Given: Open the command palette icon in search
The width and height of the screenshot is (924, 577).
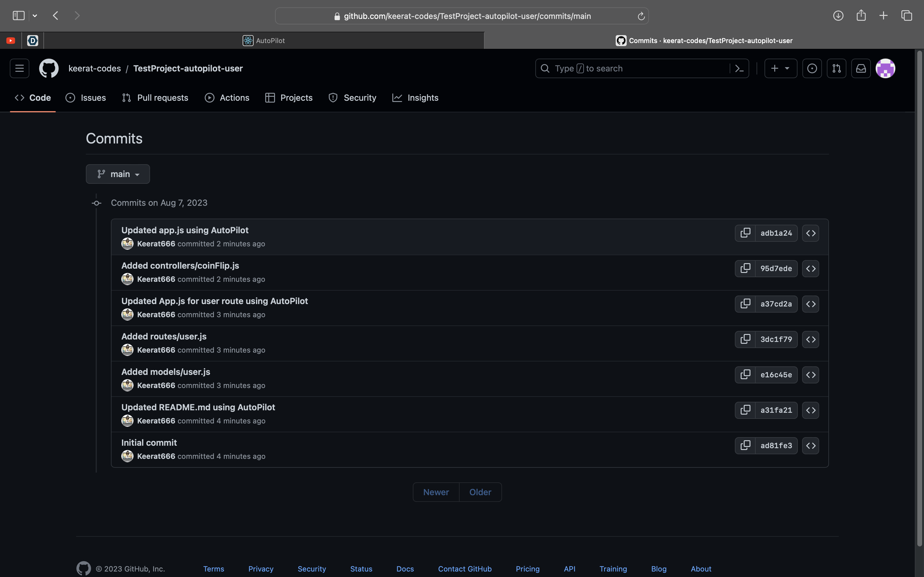Looking at the screenshot, I should (739, 68).
